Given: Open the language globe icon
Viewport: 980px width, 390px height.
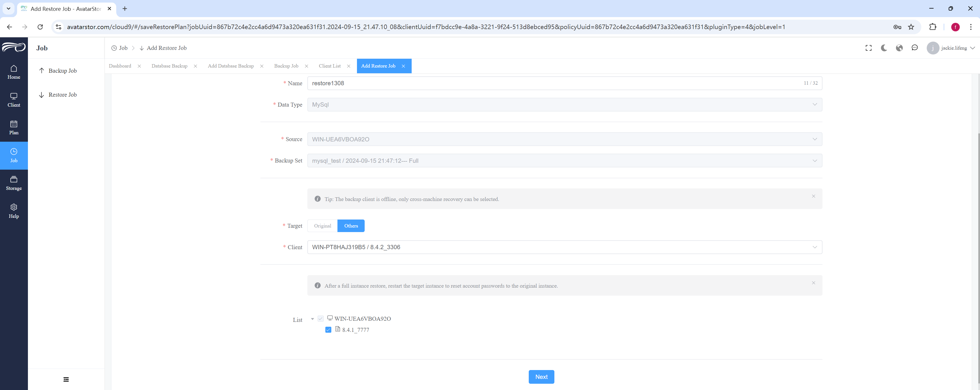Looking at the screenshot, I should click(x=899, y=48).
